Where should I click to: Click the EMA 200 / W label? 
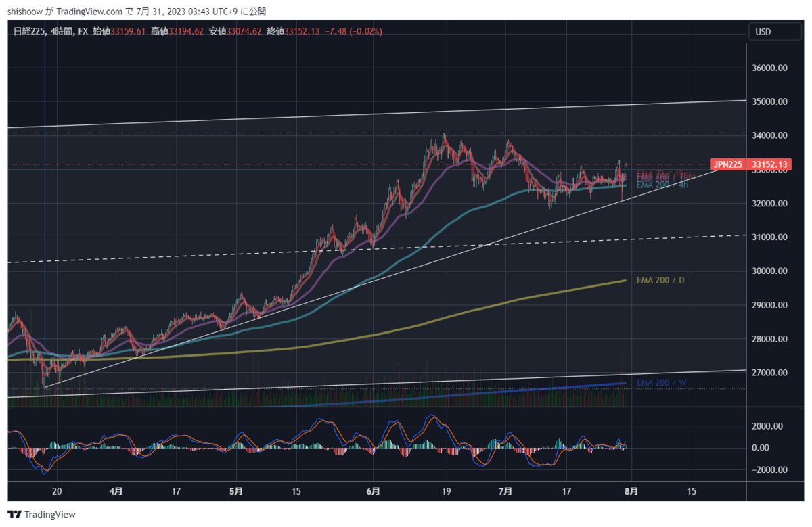click(660, 382)
